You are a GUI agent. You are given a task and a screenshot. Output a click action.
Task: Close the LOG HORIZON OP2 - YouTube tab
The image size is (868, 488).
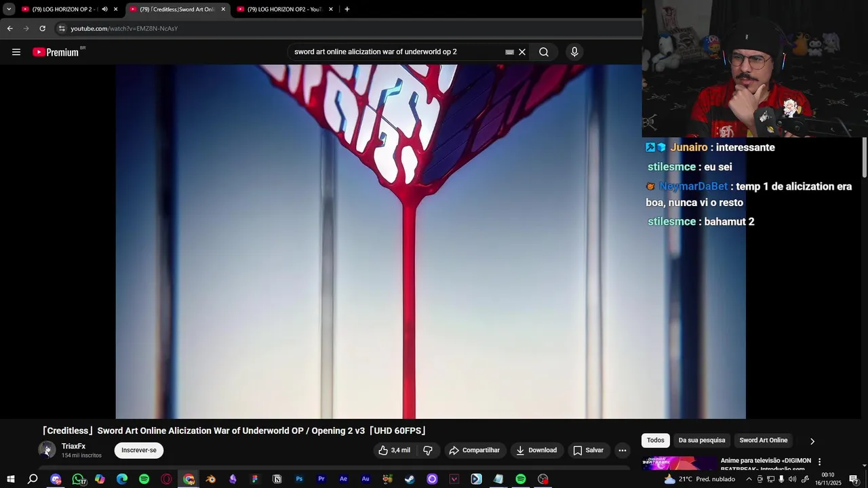[x=331, y=9]
